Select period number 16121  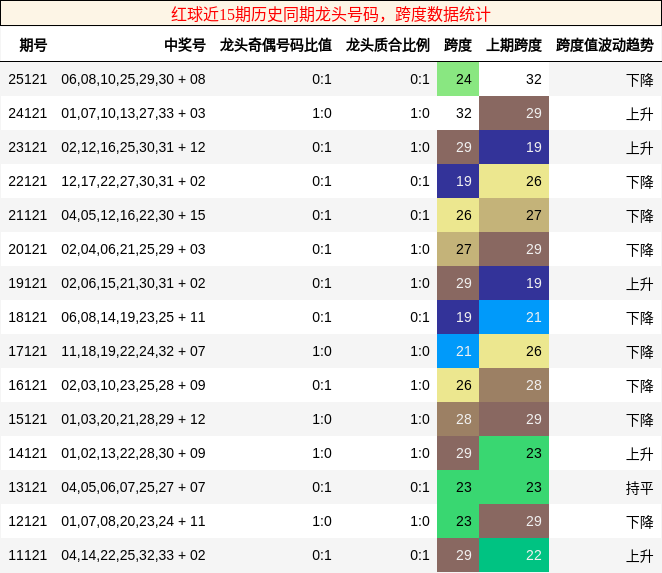(x=27, y=385)
